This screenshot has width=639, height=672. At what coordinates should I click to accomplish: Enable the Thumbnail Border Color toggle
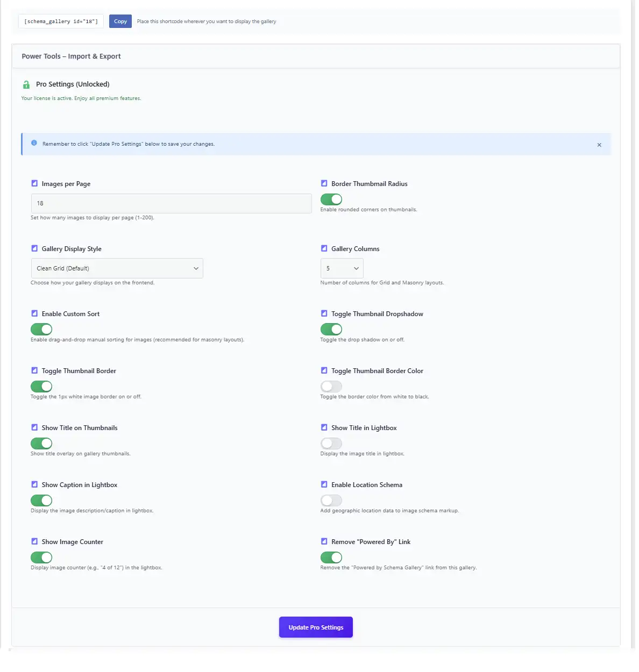point(331,386)
